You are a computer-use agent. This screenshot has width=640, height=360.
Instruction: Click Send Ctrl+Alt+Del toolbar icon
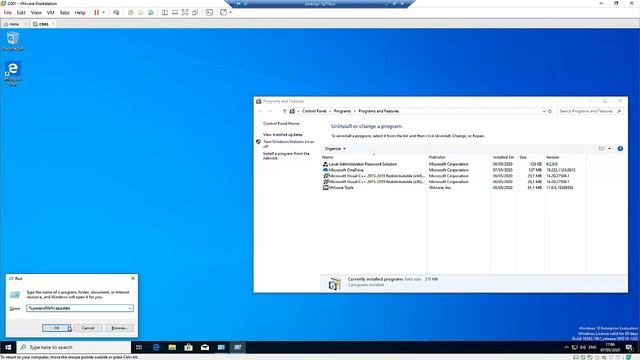click(116, 13)
